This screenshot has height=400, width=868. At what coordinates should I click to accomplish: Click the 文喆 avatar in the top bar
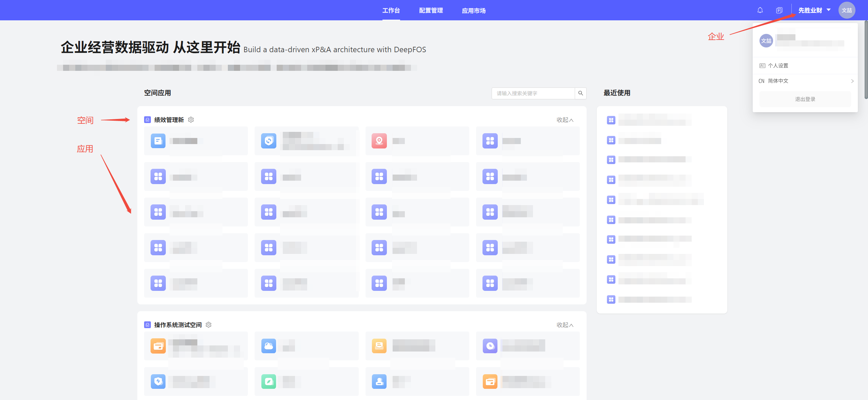847,10
